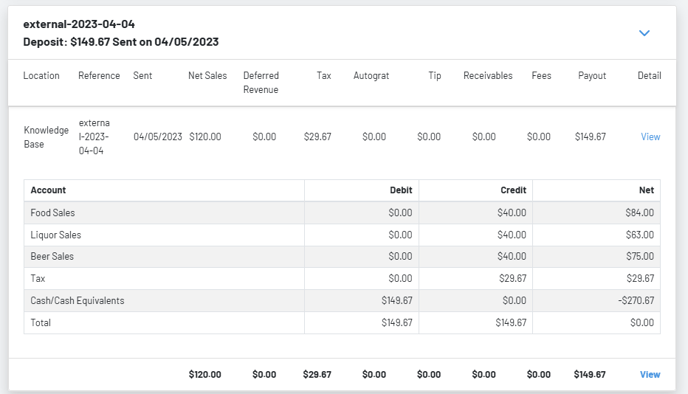
Task: Click the Credit column header in account table
Action: pos(513,190)
